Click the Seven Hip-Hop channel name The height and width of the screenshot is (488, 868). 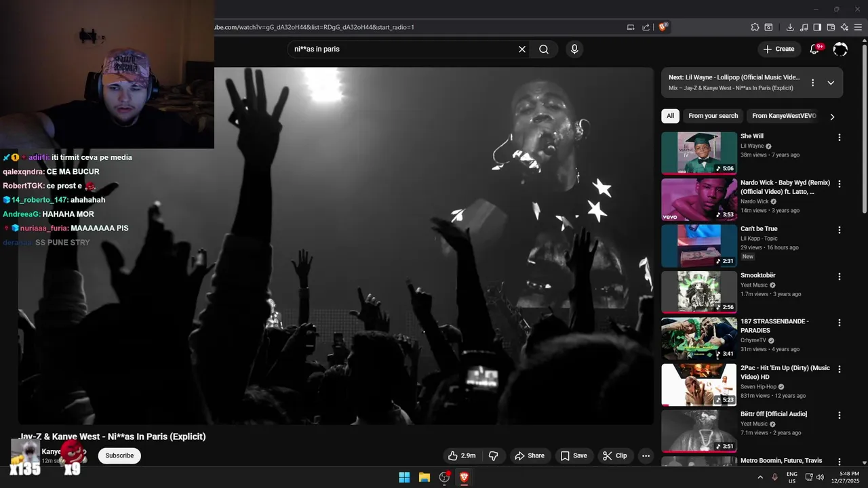759,387
